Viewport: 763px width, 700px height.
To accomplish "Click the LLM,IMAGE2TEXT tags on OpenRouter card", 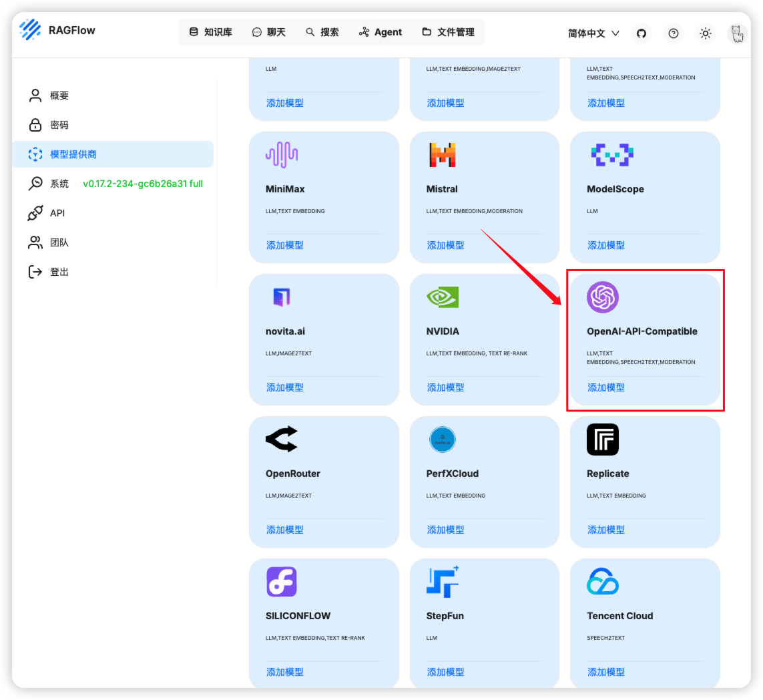I will point(288,496).
